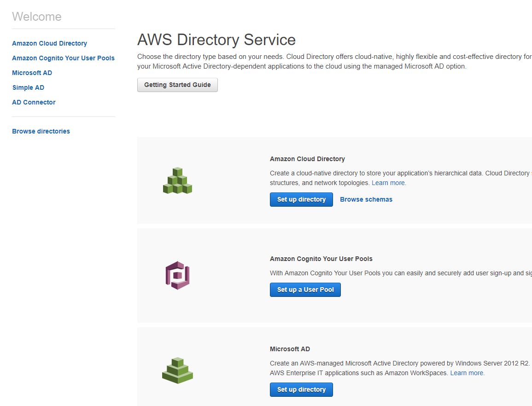Viewport: 532px width, 406px height.
Task: Click Set up directory under Amazon Cloud Directory
Action: click(x=301, y=199)
